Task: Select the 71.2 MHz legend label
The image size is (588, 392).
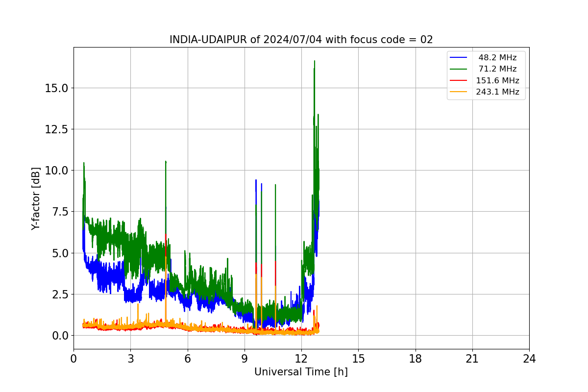Action: [497, 69]
